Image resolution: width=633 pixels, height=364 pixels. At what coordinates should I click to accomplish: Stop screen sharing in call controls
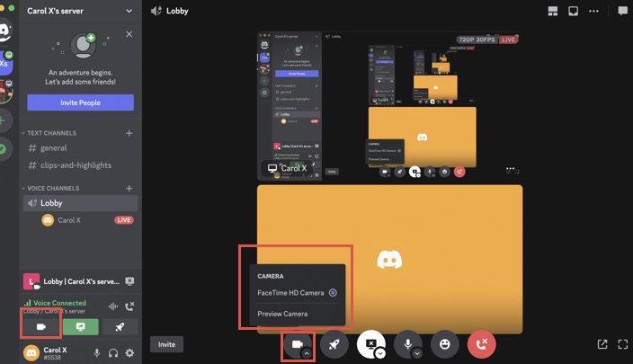click(x=370, y=344)
